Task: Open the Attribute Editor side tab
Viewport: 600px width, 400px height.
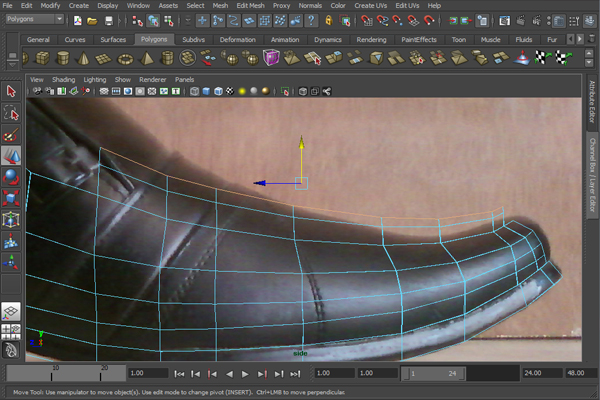Action: (592, 101)
